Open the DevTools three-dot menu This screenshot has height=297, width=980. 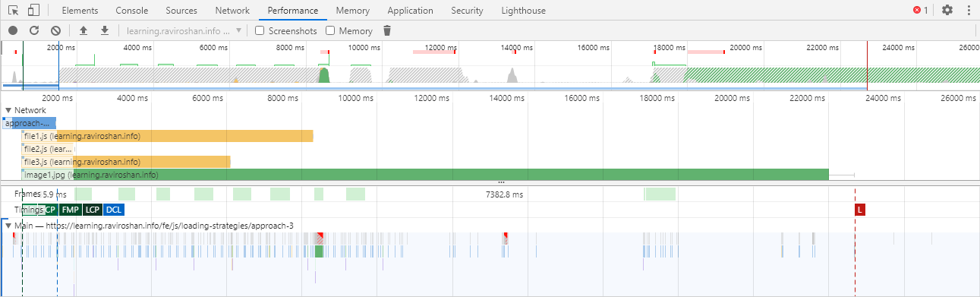pyautogui.click(x=968, y=10)
